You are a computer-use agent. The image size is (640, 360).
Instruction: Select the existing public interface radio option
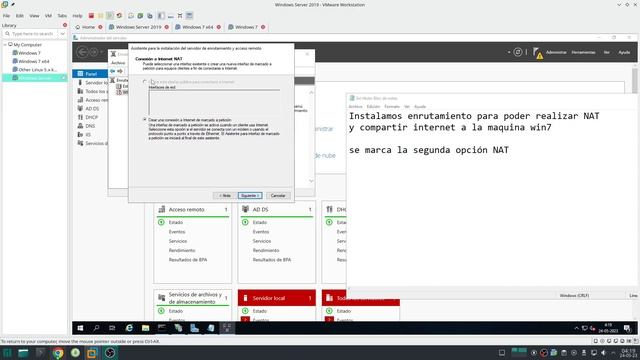tap(144, 82)
